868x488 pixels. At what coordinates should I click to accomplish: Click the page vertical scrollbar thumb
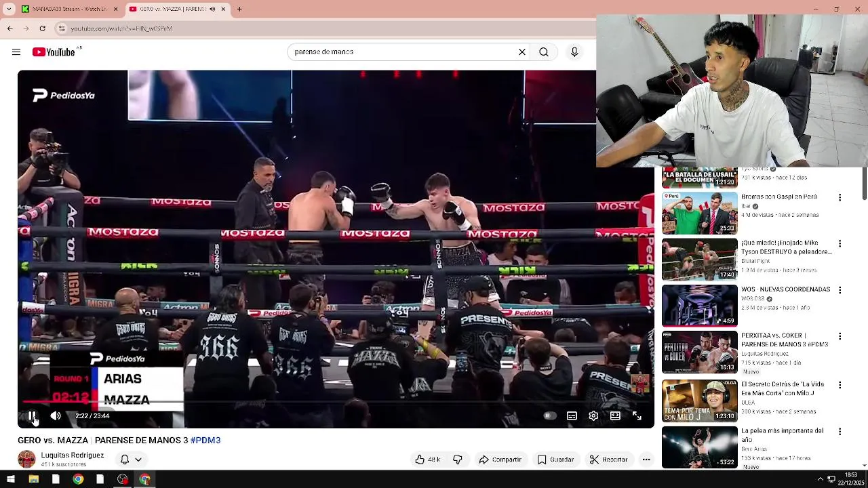[x=864, y=184]
